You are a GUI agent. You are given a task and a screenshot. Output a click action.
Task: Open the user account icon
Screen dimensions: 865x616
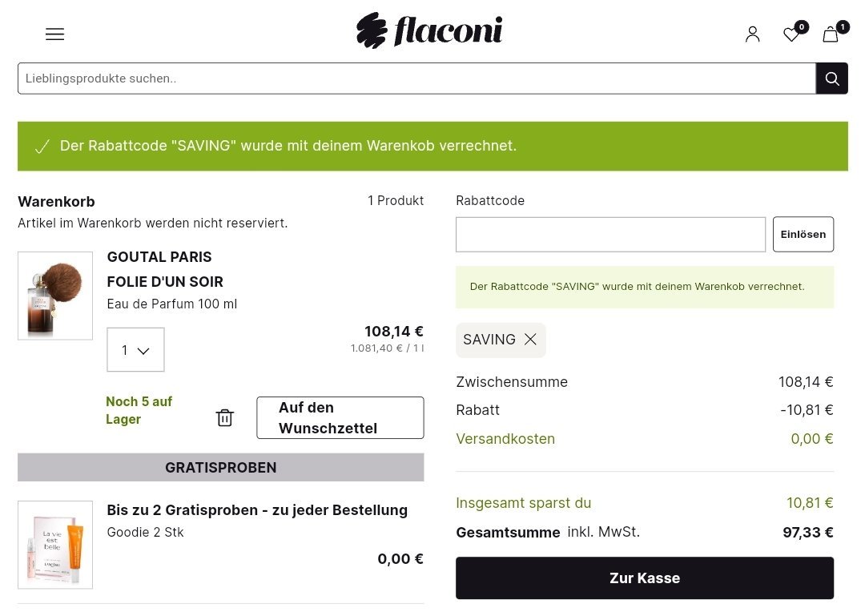click(752, 34)
